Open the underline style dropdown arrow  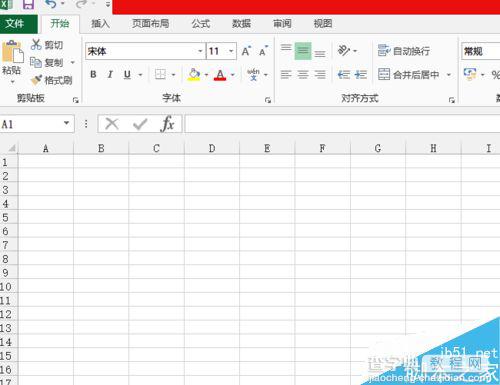[x=140, y=75]
